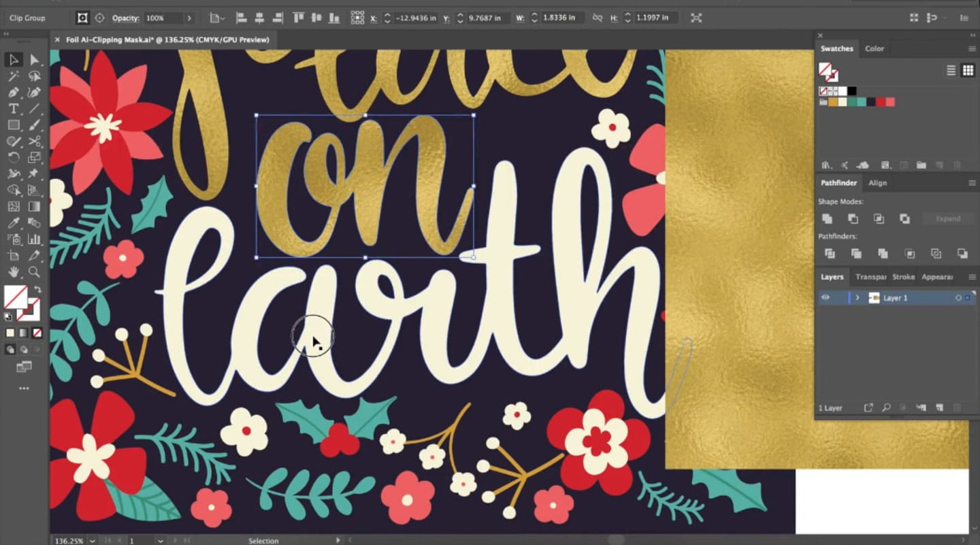
Task: Select the Foil Ai-Clipping Mask.ai document tab
Action: click(163, 40)
